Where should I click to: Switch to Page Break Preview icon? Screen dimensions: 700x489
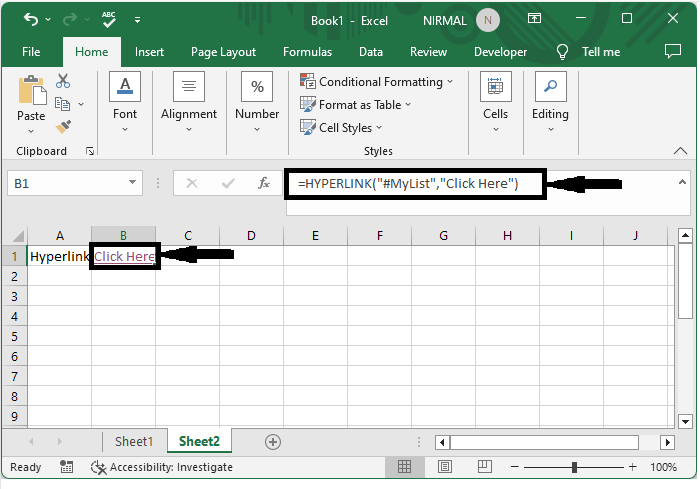[x=484, y=467]
